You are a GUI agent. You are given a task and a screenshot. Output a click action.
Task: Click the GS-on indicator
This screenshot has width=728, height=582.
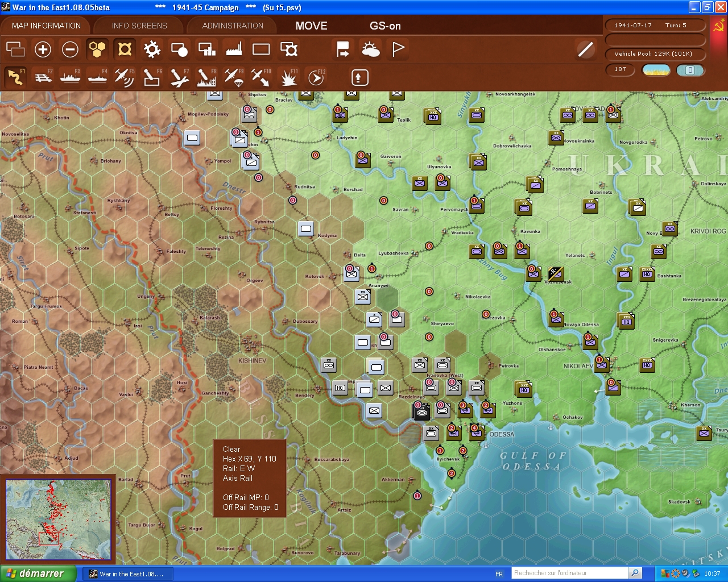tap(385, 26)
